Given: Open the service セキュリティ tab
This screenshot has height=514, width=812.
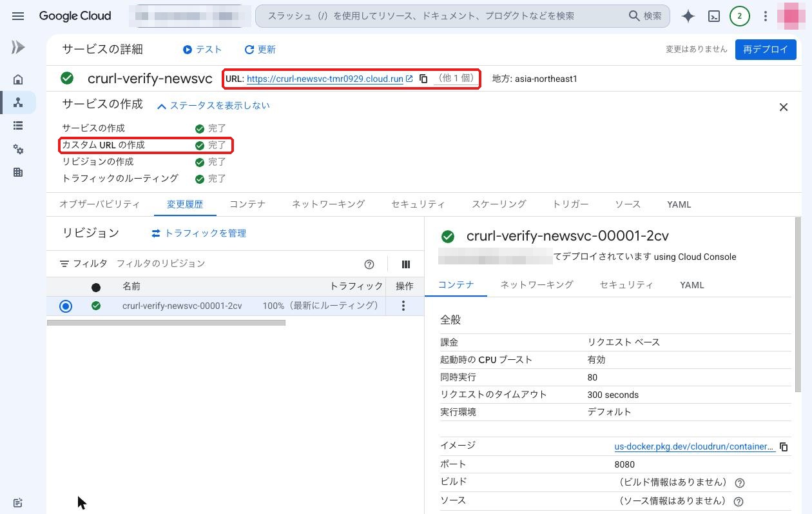Looking at the screenshot, I should pyautogui.click(x=418, y=204).
